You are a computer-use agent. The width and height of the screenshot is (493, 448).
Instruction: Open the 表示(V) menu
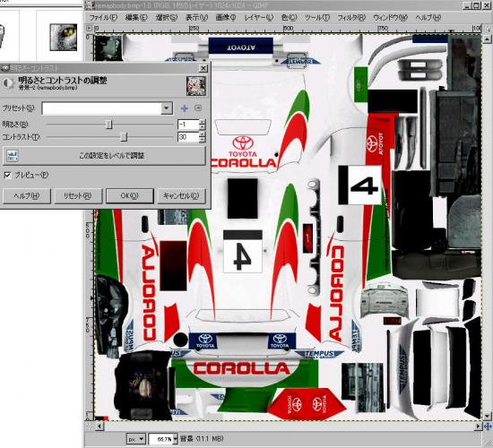coord(196,18)
